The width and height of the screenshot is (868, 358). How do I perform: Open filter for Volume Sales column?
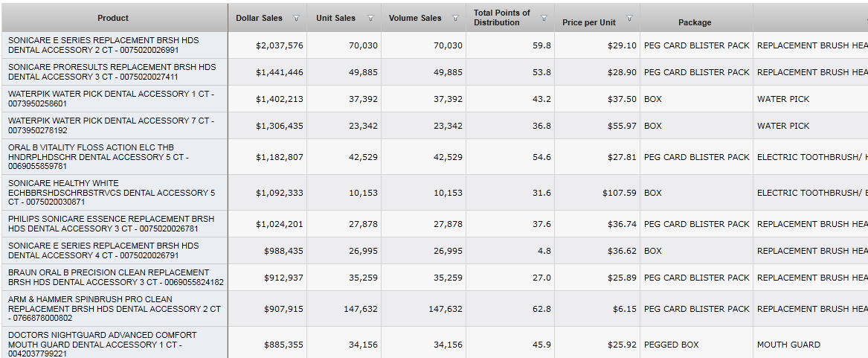coord(455,19)
